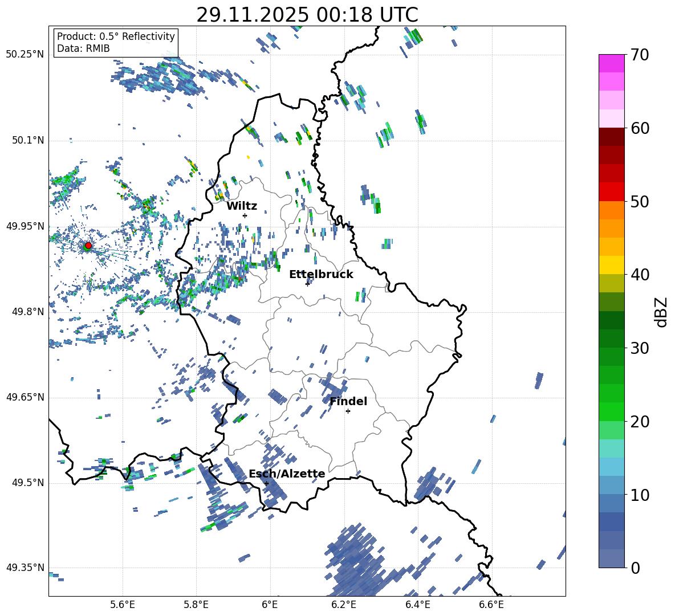Click the 5.6°E longitude label

coord(123,605)
